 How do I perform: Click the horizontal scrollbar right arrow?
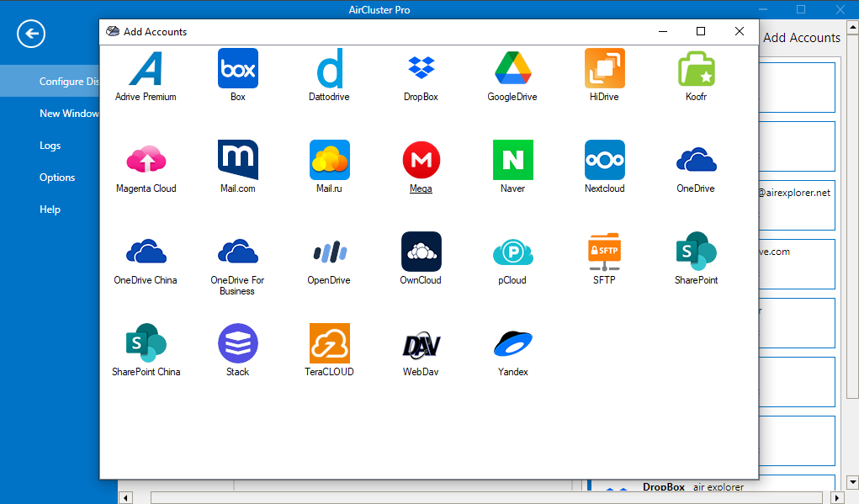point(837,498)
